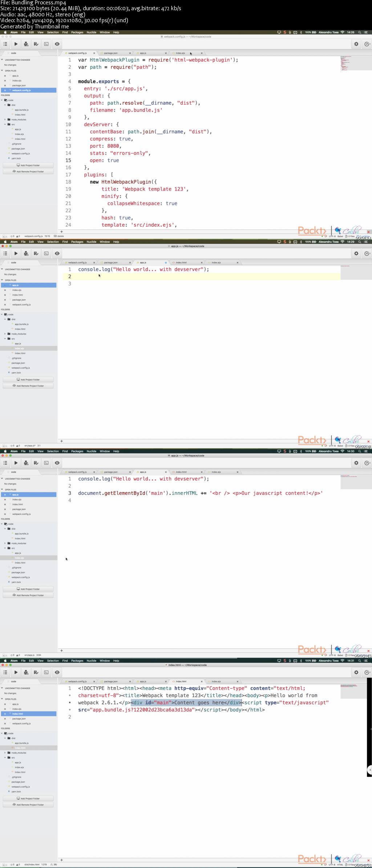Collapse Uncommitted Changes section in 14:26 window
This screenshot has height=868, width=372.
[2, 60]
